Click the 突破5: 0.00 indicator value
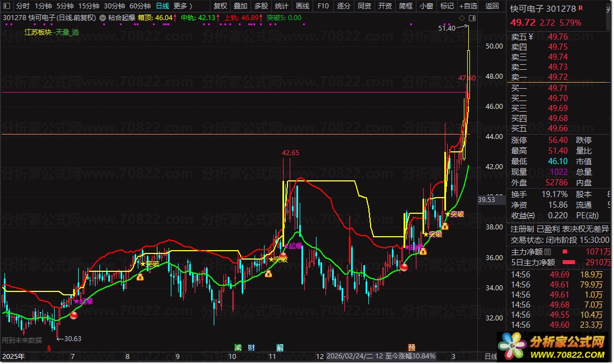 point(284,18)
